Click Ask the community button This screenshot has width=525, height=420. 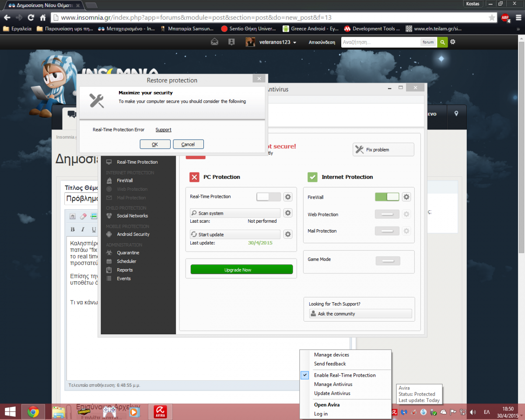pyautogui.click(x=360, y=314)
